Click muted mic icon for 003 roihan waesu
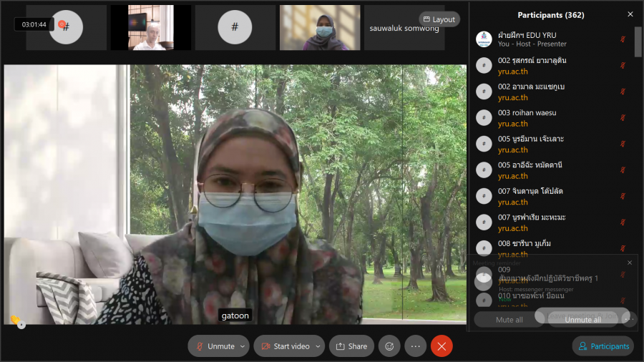 (x=623, y=117)
